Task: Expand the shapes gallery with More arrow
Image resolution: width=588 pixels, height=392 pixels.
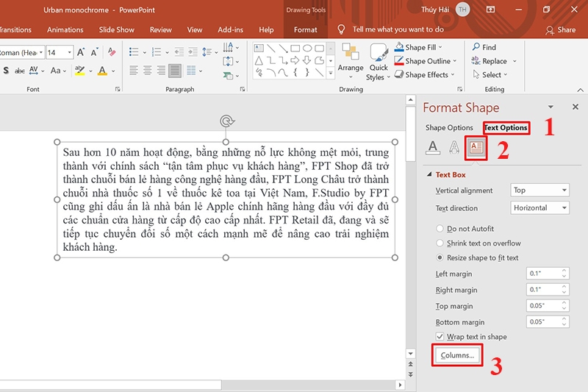Action: coord(330,74)
